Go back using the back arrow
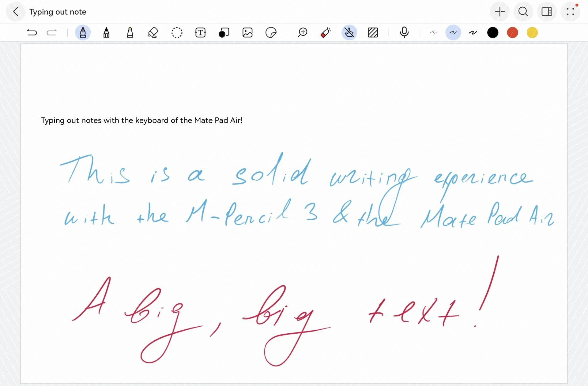The width and height of the screenshot is (588, 386). point(16,12)
